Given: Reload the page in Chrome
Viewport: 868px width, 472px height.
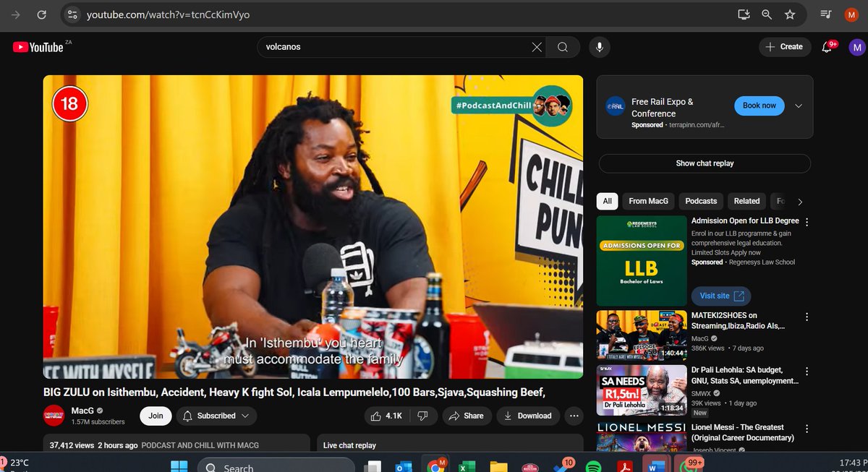Looking at the screenshot, I should click(x=42, y=14).
